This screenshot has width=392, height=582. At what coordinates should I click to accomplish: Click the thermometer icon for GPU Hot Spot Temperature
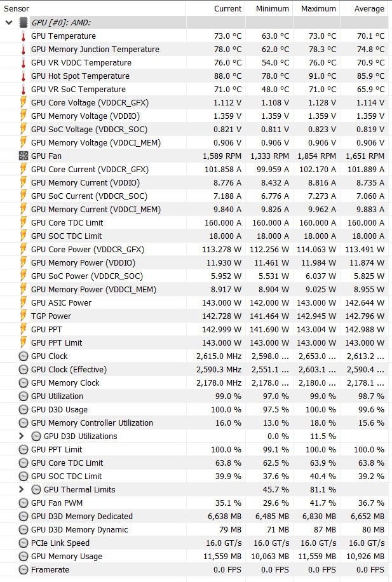tap(24, 76)
